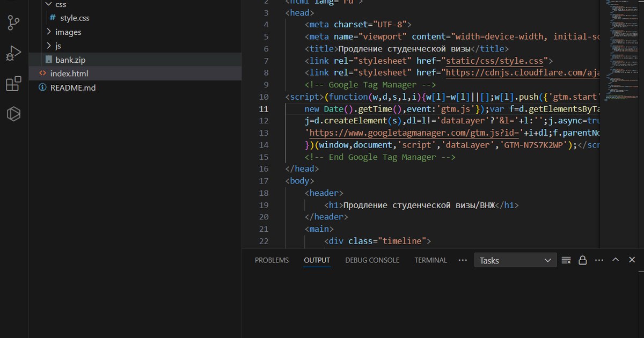Switch to the PROBLEMS tab
644x338 pixels.
(272, 260)
